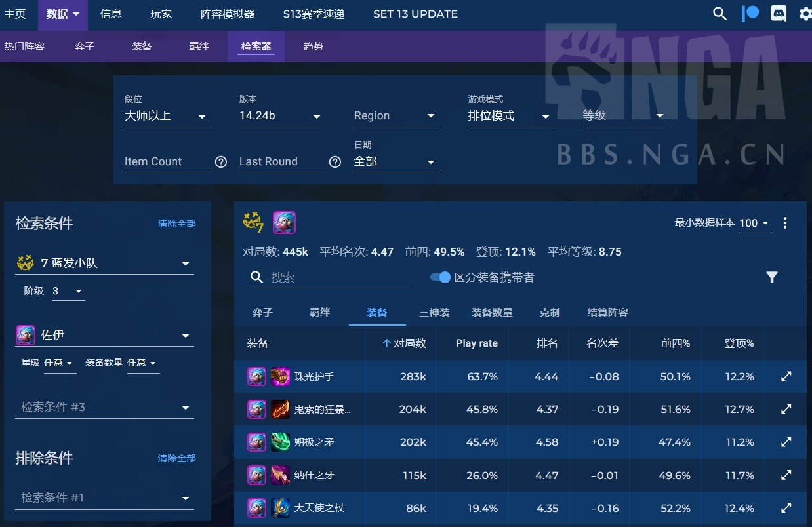
Task: Open 检索条件 #3 combo box
Action: (x=104, y=407)
